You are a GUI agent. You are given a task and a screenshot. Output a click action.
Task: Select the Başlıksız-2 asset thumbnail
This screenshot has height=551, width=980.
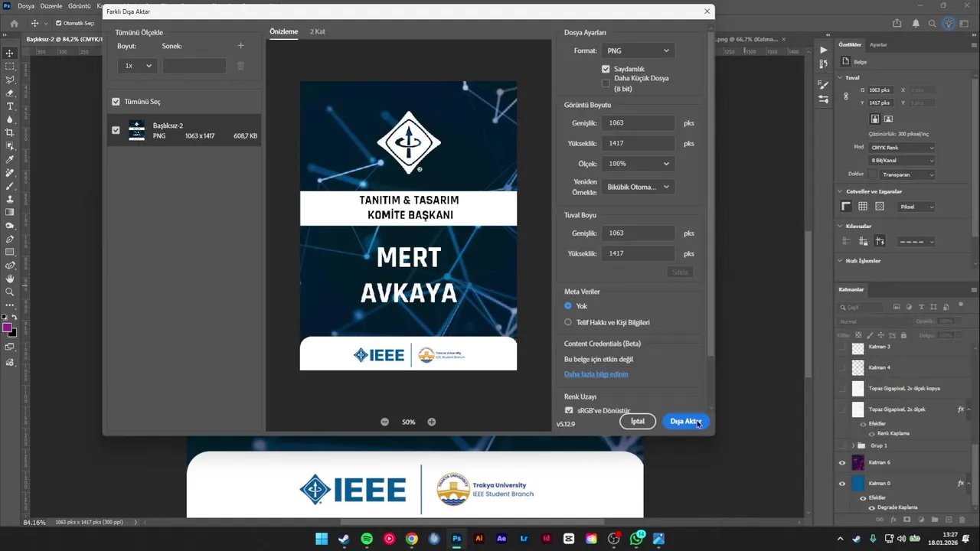click(x=136, y=130)
